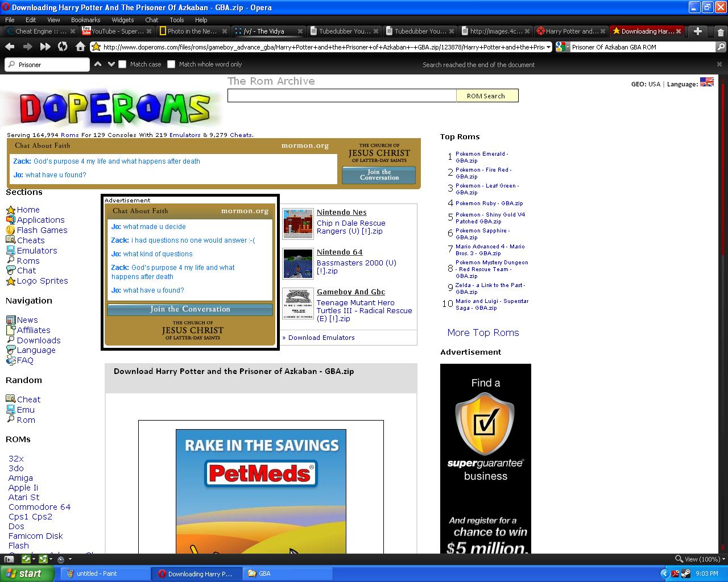728x582 pixels.
Task: Close the YouTube tab
Action: [x=148, y=31]
